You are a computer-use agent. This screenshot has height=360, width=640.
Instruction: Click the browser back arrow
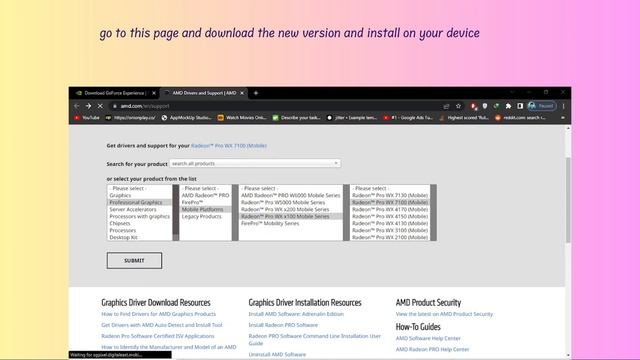click(x=77, y=106)
